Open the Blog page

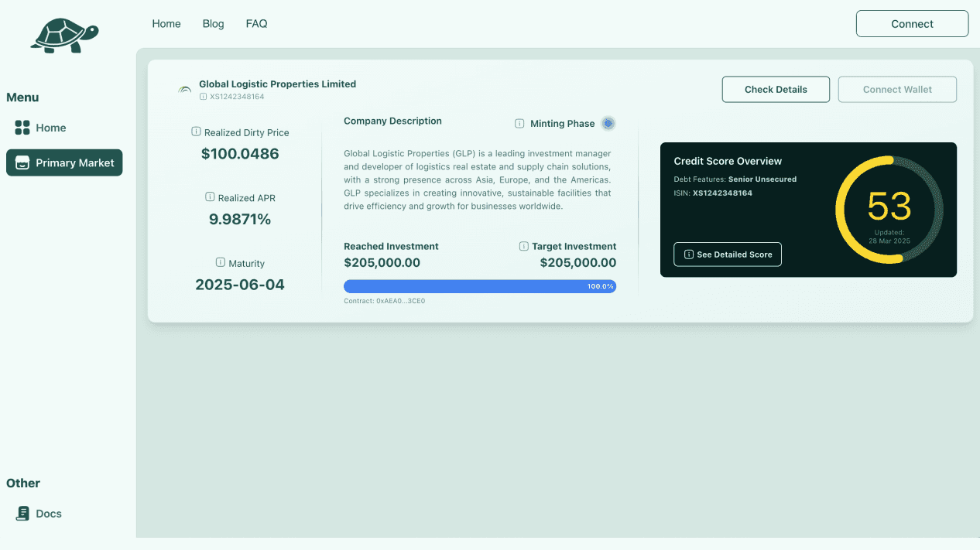(x=213, y=24)
